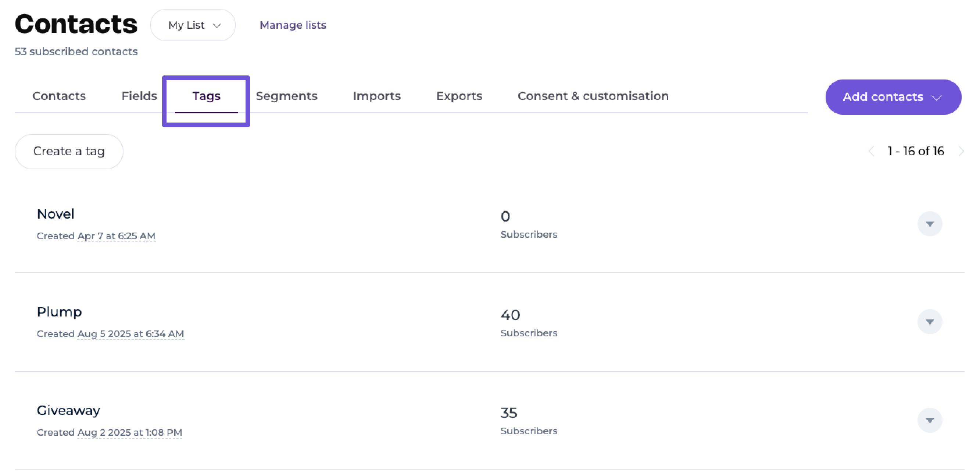Open the Fields tab

139,96
